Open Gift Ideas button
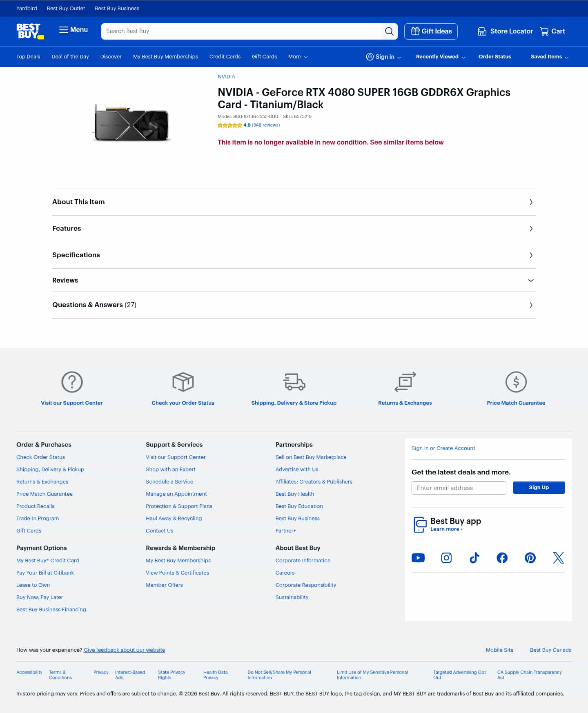 tap(431, 31)
